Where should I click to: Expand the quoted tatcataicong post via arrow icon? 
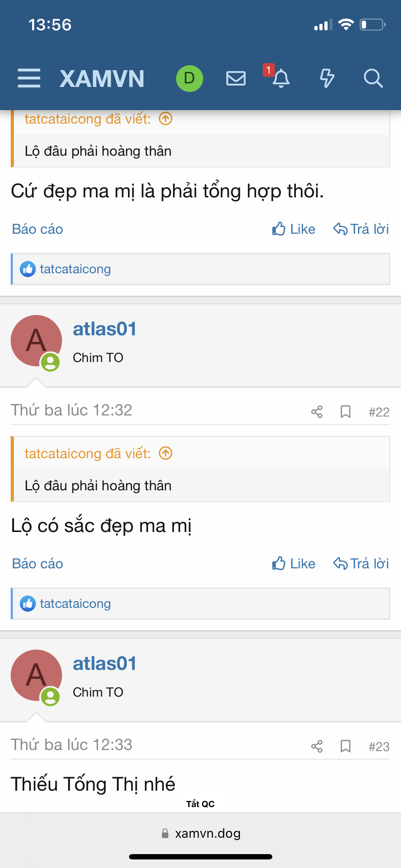[x=165, y=119]
